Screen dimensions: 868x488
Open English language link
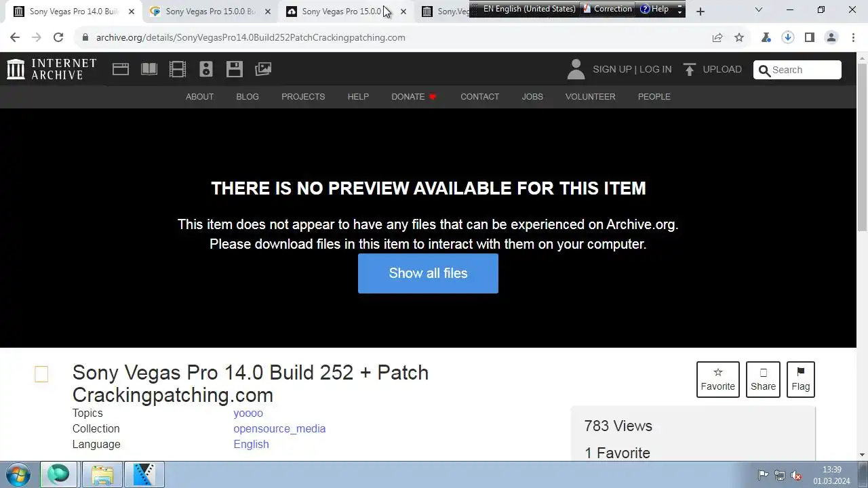[x=251, y=445]
